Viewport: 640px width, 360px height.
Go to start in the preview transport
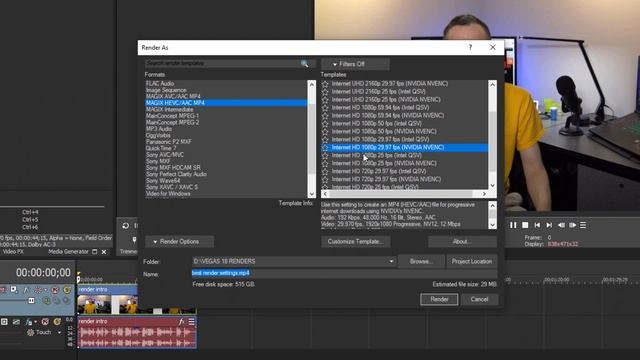tap(537, 225)
